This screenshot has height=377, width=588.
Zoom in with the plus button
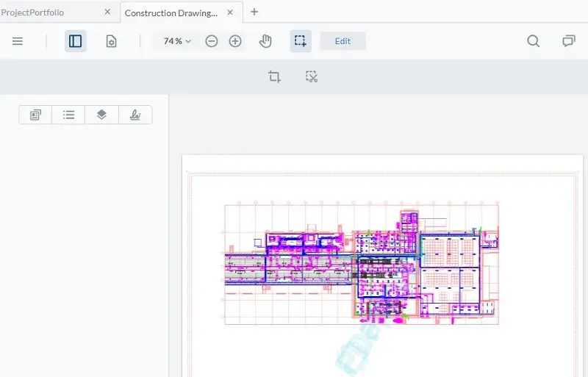(x=235, y=41)
